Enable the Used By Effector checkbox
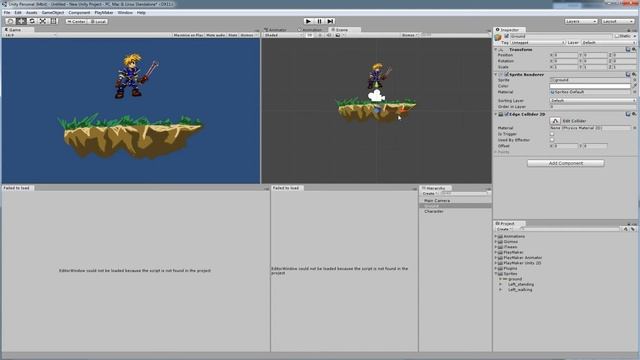This screenshot has width=640, height=360. click(x=552, y=140)
